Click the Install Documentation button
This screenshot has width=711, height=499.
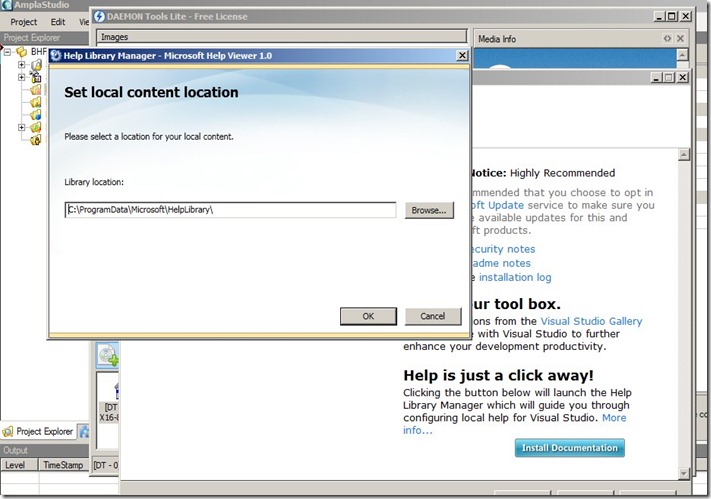[x=570, y=448]
